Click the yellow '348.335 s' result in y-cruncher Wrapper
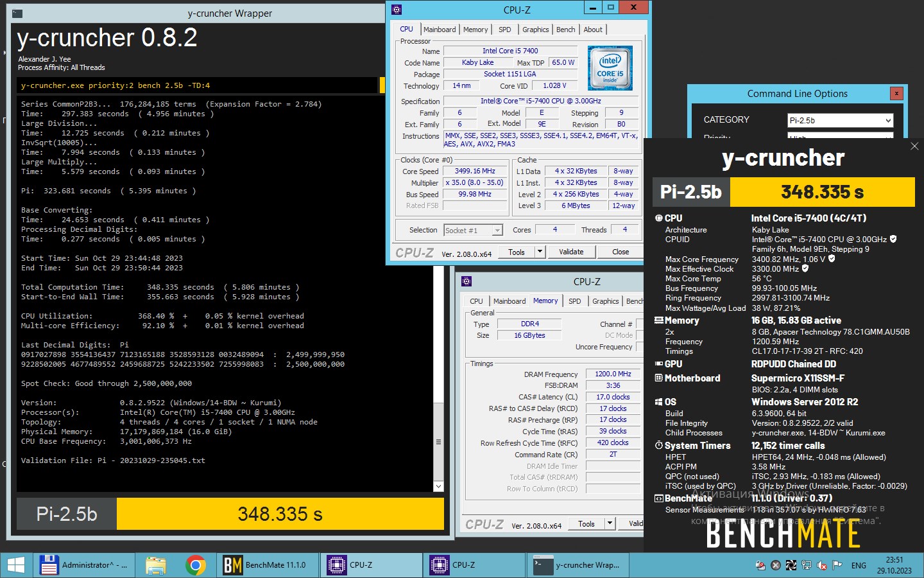The image size is (924, 578). pos(280,514)
